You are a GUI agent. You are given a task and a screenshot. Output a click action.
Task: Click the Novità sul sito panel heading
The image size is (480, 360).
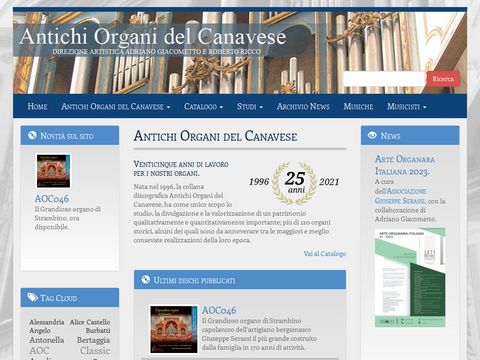click(x=67, y=136)
